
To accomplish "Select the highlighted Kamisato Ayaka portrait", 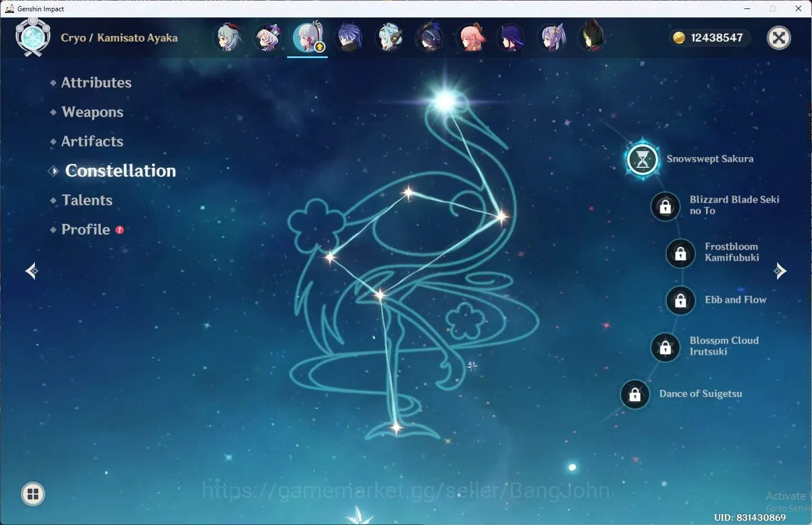I will tap(307, 37).
